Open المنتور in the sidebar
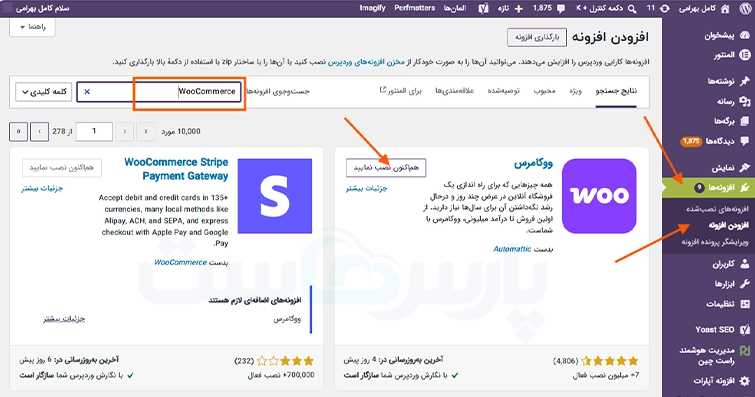The height and width of the screenshot is (397, 755). [731, 55]
